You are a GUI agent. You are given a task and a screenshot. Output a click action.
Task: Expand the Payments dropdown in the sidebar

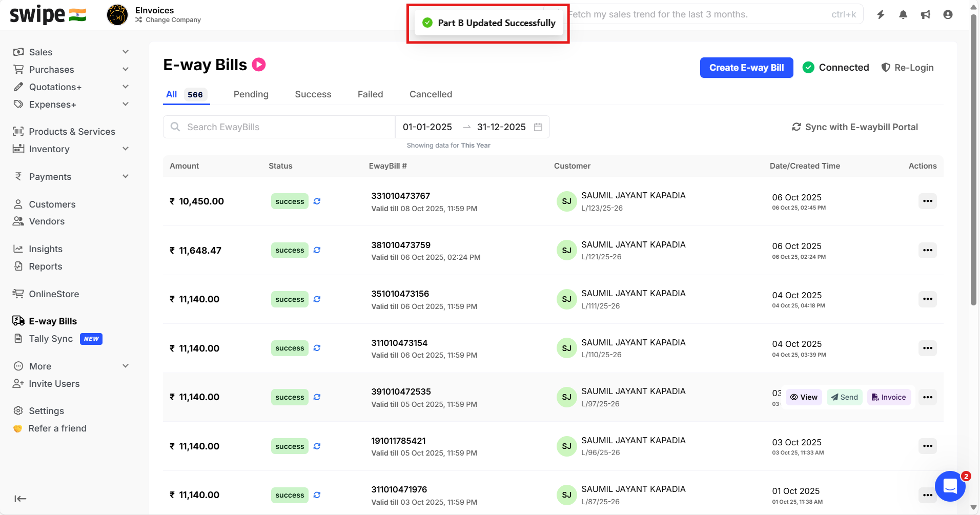[125, 177]
